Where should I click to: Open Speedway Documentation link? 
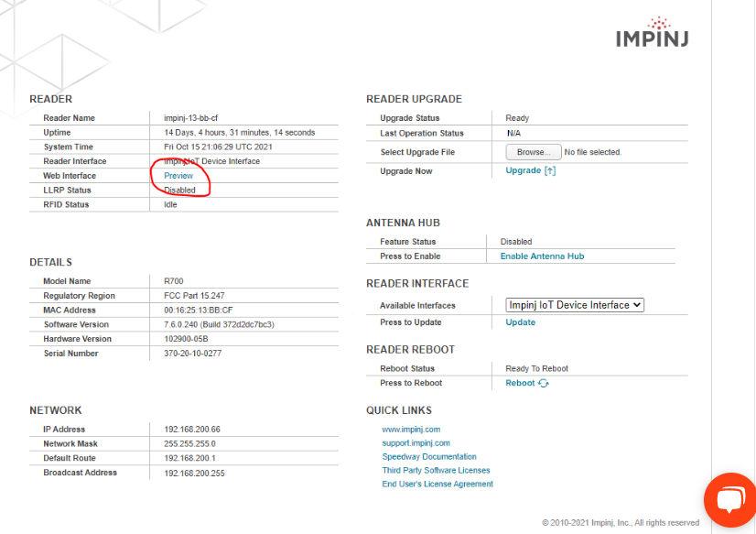tap(429, 456)
